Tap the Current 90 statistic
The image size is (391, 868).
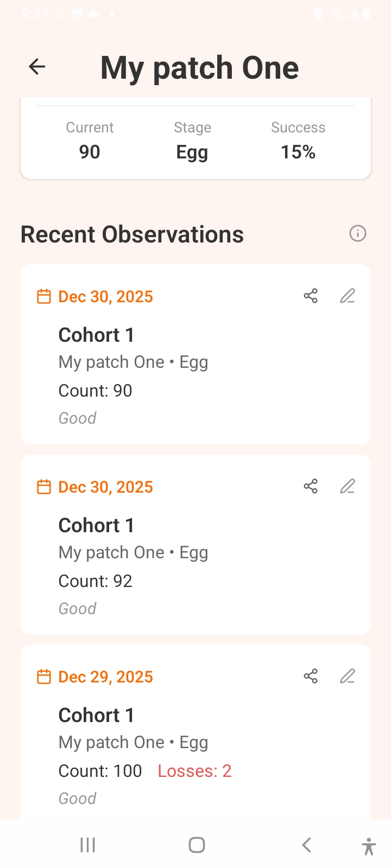90,141
